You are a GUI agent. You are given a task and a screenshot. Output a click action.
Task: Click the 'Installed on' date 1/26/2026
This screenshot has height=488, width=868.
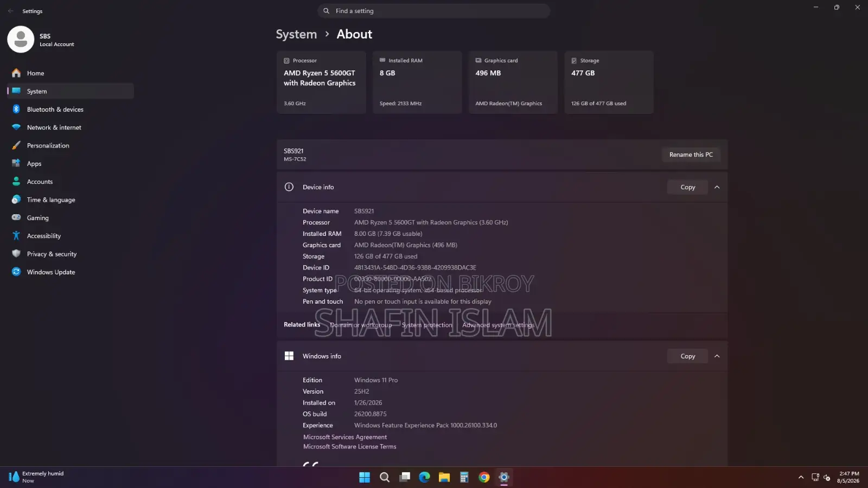pyautogui.click(x=368, y=403)
